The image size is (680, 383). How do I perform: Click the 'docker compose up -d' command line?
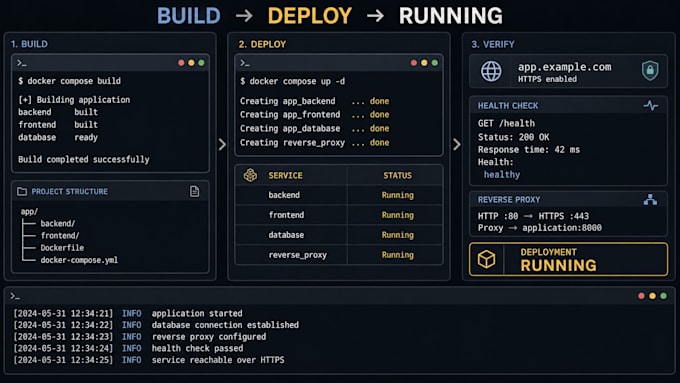pos(293,82)
